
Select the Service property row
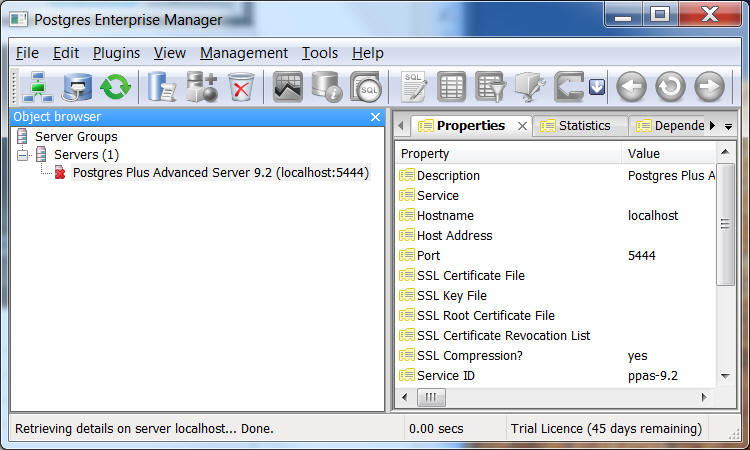(557, 196)
